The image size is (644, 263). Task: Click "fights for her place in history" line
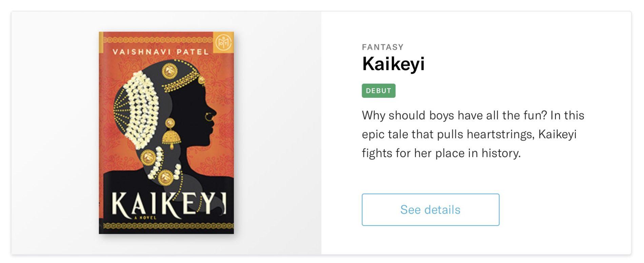coord(441,153)
